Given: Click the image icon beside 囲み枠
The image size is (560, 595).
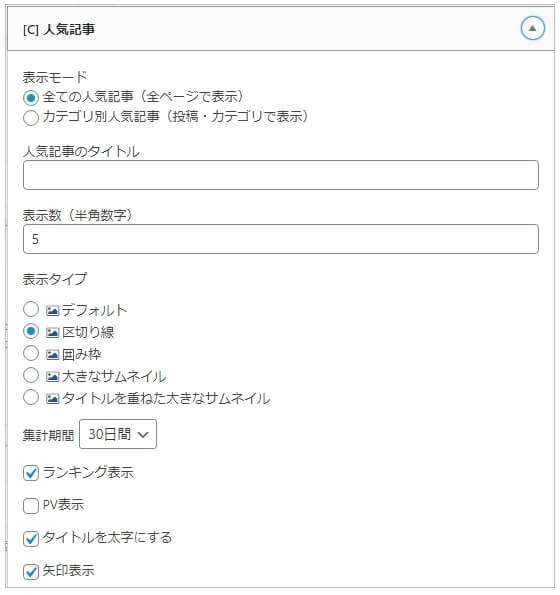Looking at the screenshot, I should 52,355.
